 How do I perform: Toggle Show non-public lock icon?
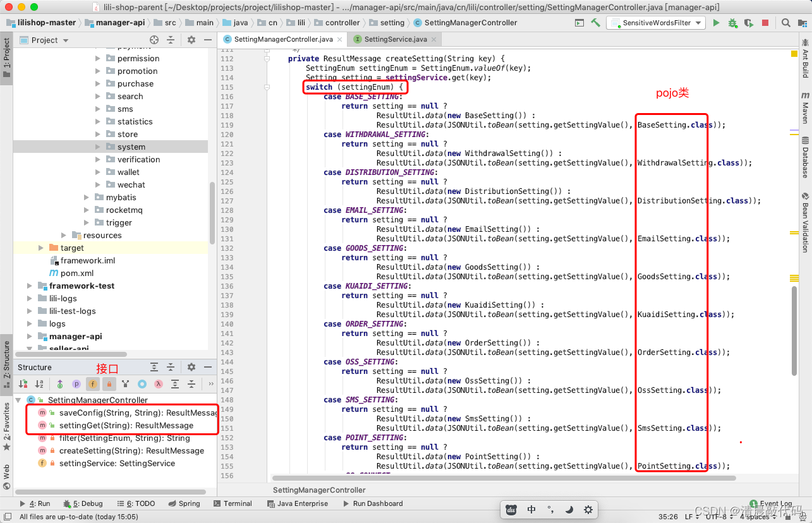pos(109,383)
